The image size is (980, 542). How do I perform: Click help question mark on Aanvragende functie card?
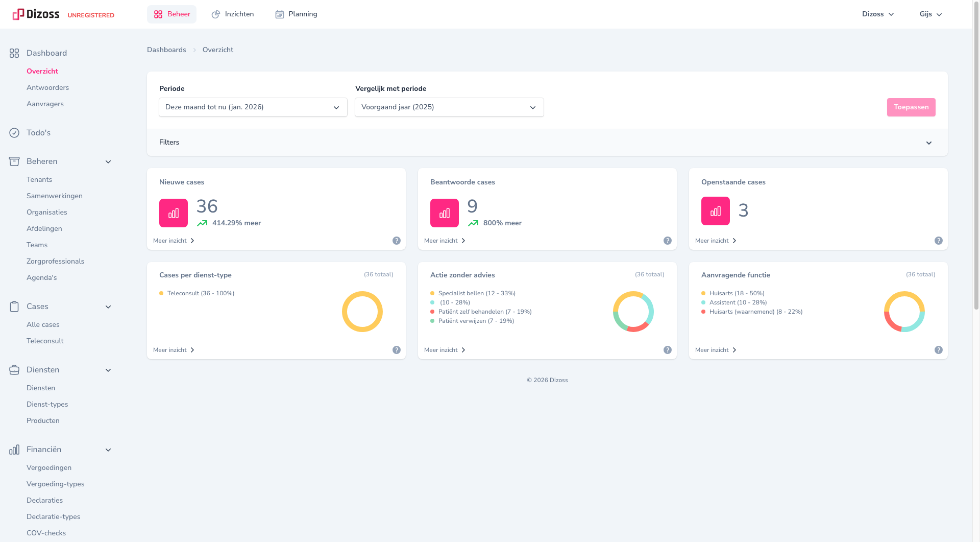(938, 350)
